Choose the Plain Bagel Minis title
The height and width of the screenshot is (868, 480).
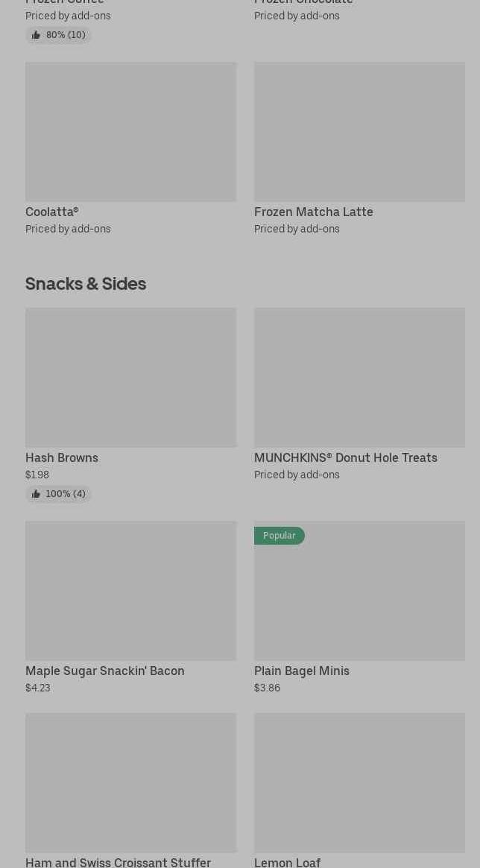(x=301, y=671)
